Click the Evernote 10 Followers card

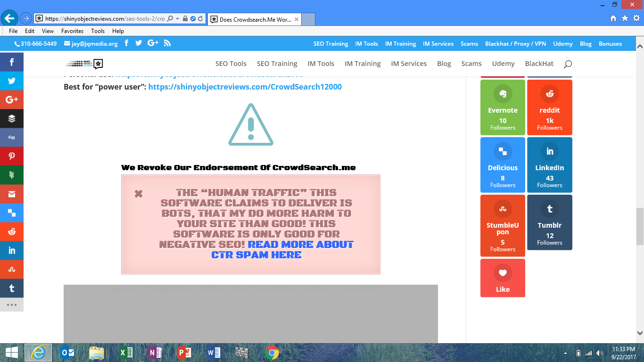click(503, 107)
